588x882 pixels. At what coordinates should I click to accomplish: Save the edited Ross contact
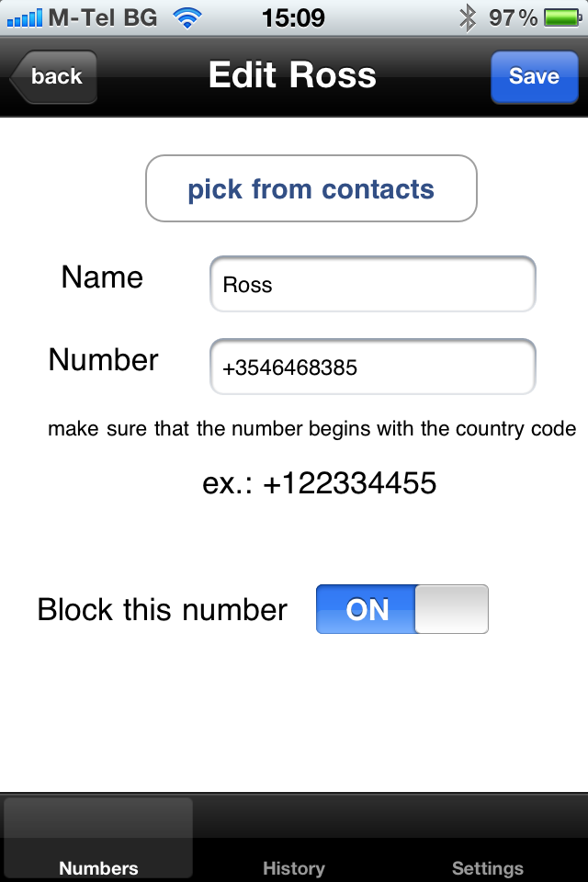[534, 76]
